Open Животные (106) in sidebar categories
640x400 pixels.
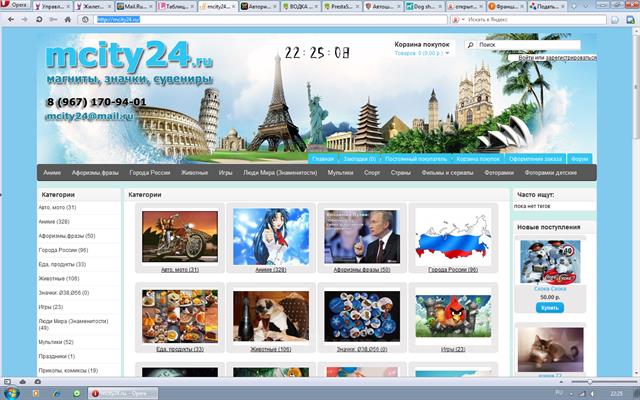pos(59,279)
